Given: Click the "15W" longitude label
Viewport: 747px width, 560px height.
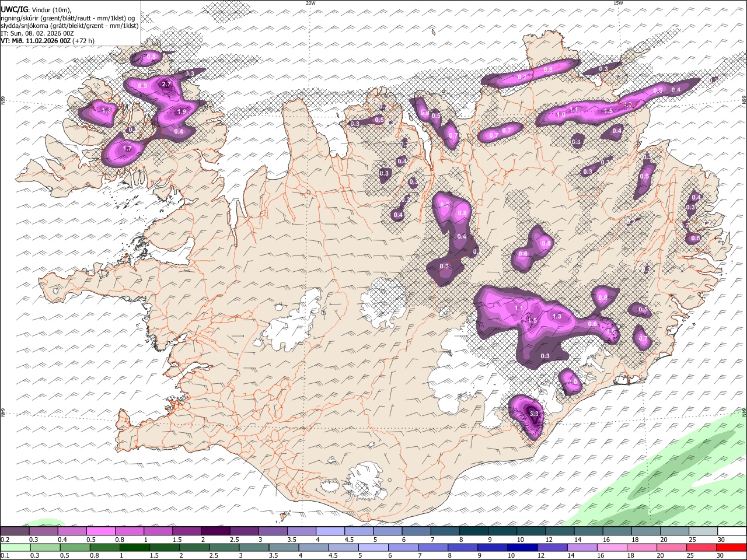Looking at the screenshot, I should (618, 3).
